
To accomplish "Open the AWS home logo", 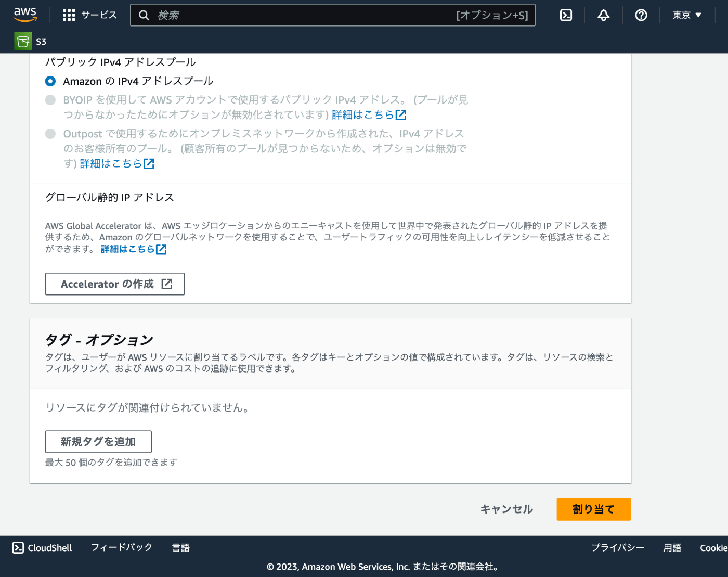I will [25, 15].
